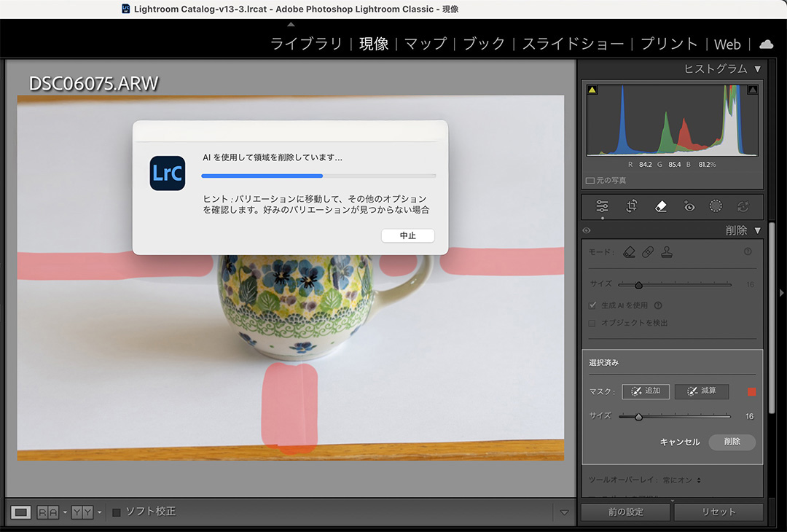787x532 pixels.
Task: Switch to 現像 module
Action: pyautogui.click(x=374, y=44)
